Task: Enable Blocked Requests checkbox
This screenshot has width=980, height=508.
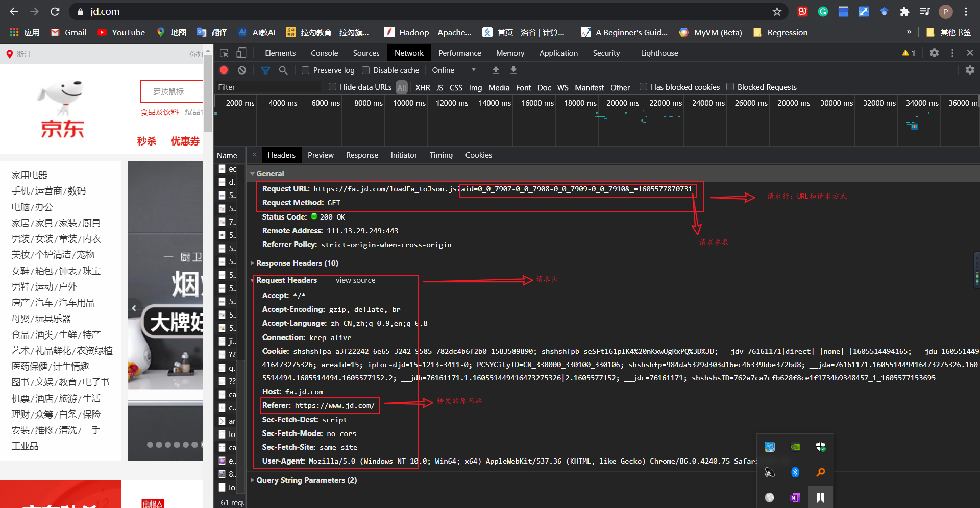Action: (730, 87)
